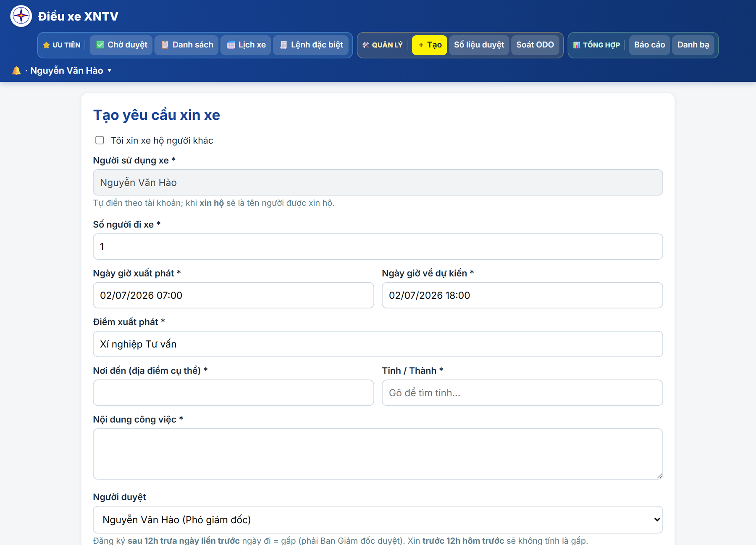
Task: Go to the Danh sách tab
Action: 187,45
